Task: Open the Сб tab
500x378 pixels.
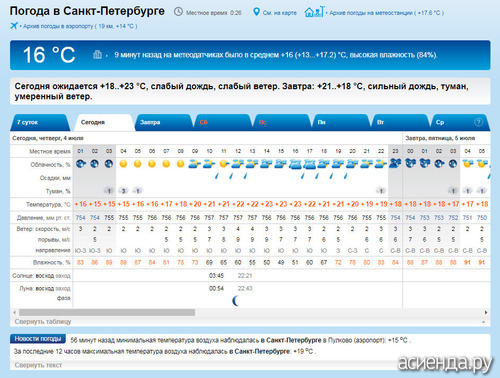Action: point(222,122)
